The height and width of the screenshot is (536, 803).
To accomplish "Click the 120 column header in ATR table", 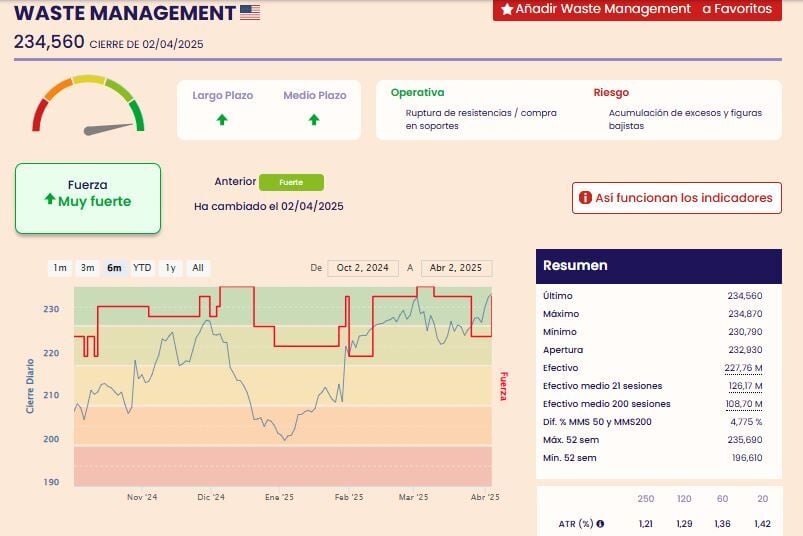I will click(684, 499).
